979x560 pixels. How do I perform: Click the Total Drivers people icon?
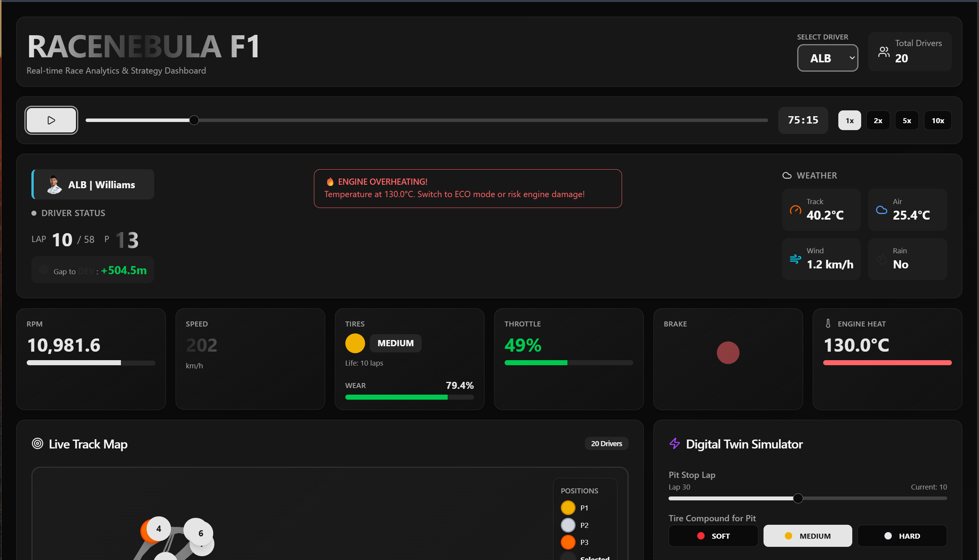click(884, 52)
